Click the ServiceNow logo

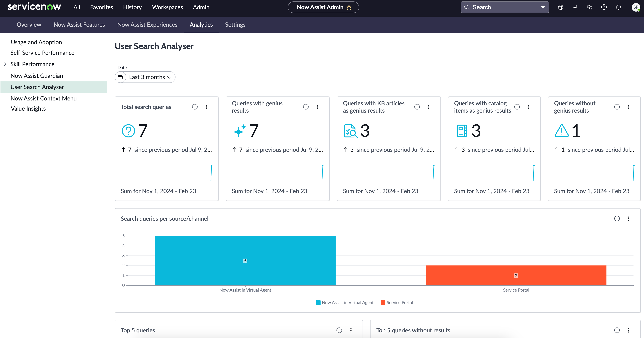click(x=34, y=7)
